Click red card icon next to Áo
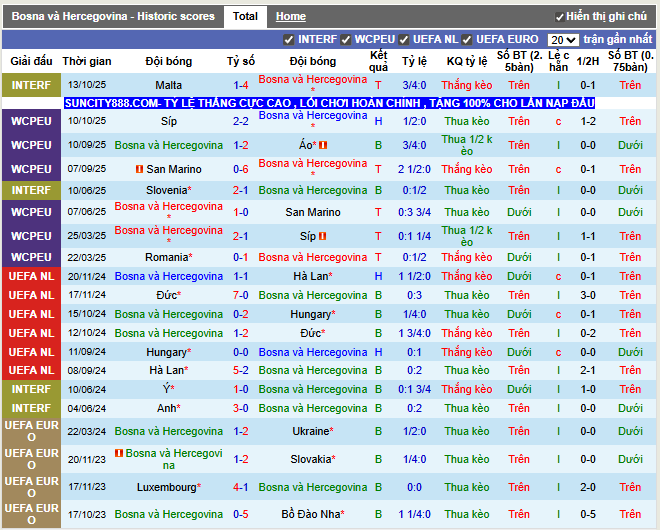 point(323,145)
